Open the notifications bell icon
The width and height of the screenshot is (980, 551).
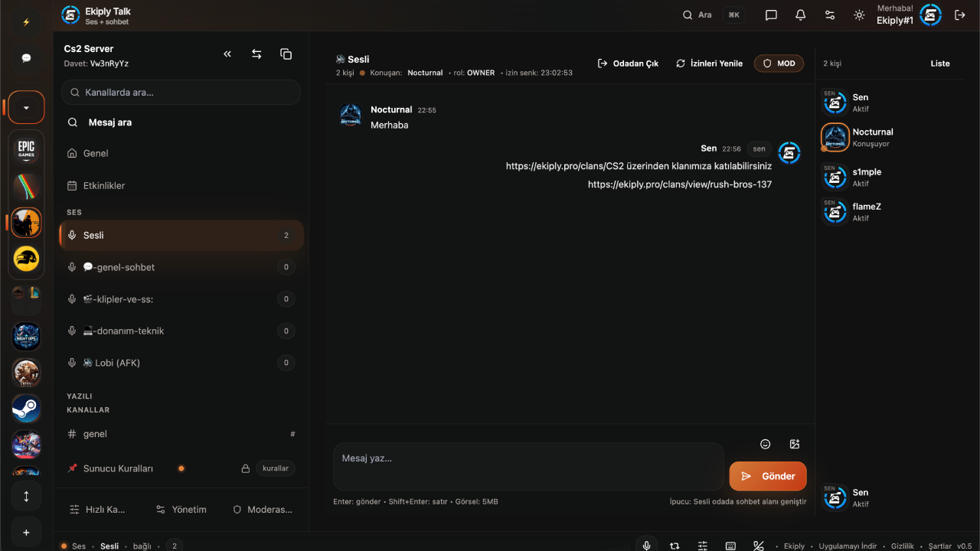801,15
